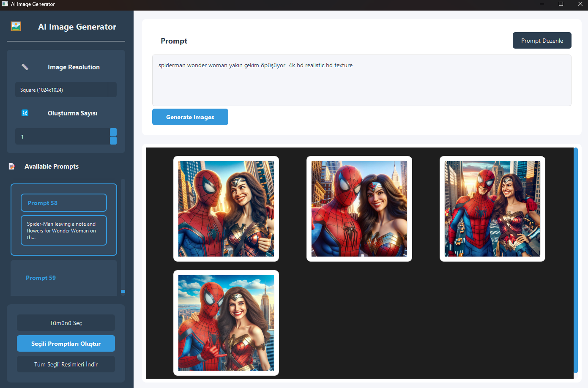Click the numbers icon beside Oluşturma Sayısı
Viewport: 588px width, 388px height.
(25, 113)
